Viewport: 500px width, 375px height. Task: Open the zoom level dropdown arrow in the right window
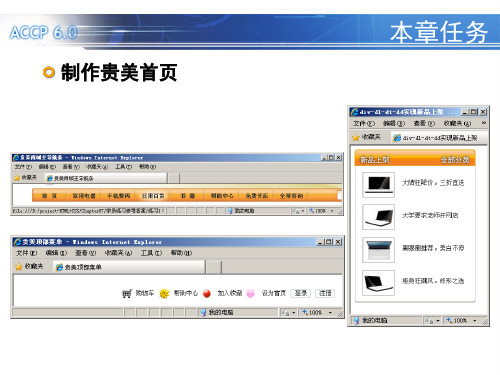point(475,321)
